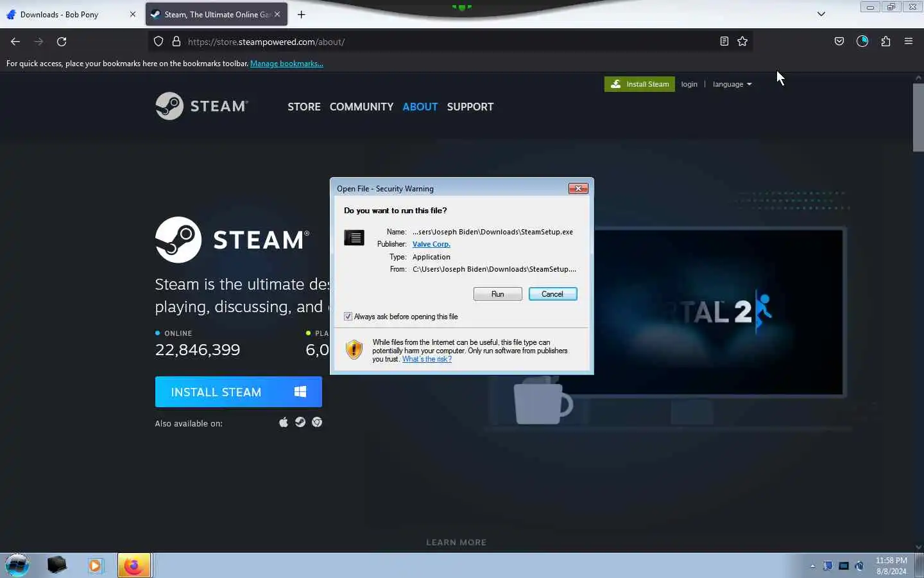Image resolution: width=924 pixels, height=578 pixels.
Task: Click the SteamOS download icon
Action: [x=300, y=422]
